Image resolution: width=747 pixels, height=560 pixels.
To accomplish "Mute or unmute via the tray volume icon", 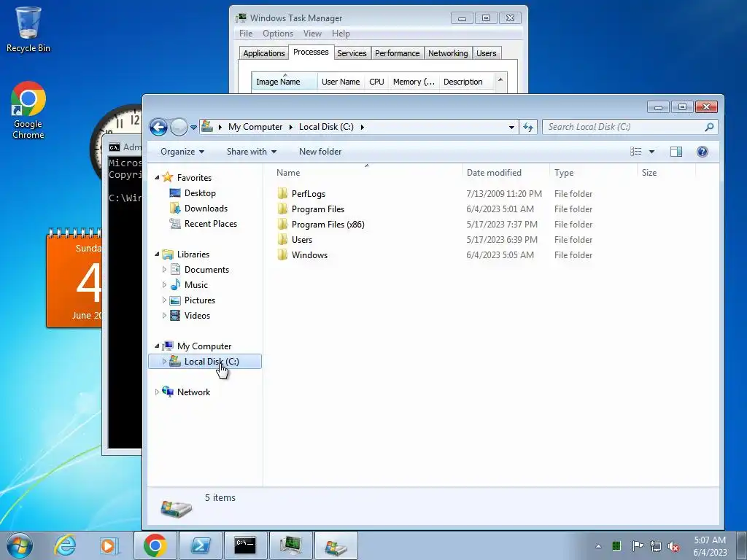I will (x=673, y=546).
